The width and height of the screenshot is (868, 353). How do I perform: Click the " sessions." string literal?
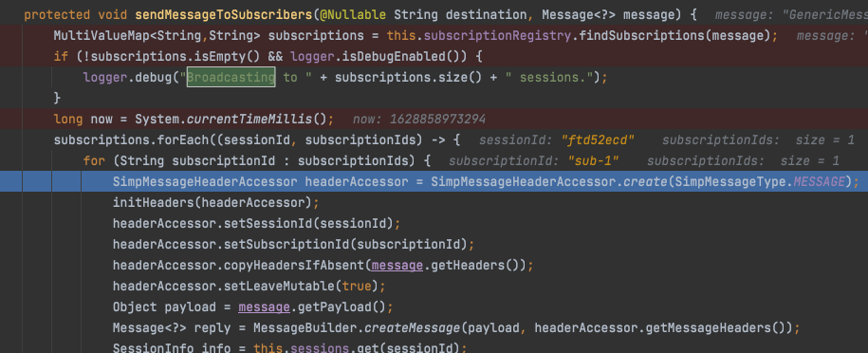point(548,78)
